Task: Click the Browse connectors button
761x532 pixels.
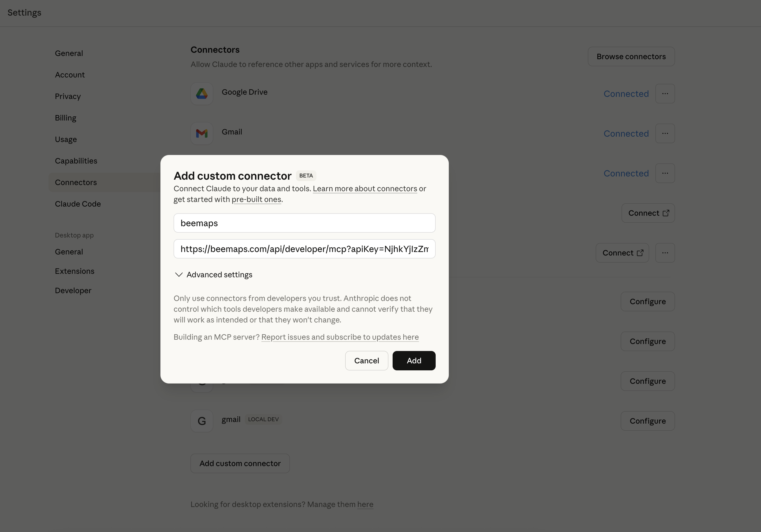Action: 631,57
